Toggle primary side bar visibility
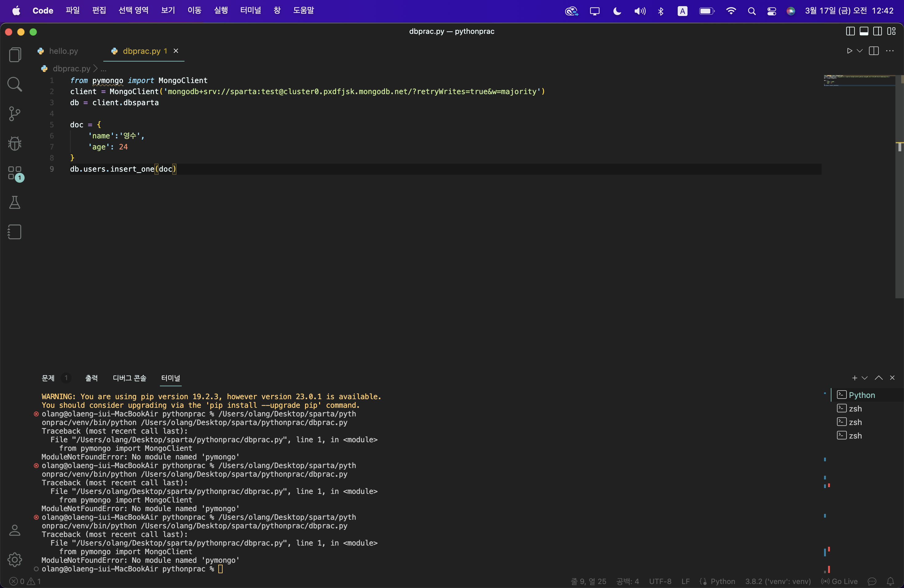The width and height of the screenshot is (904, 588). tap(850, 31)
